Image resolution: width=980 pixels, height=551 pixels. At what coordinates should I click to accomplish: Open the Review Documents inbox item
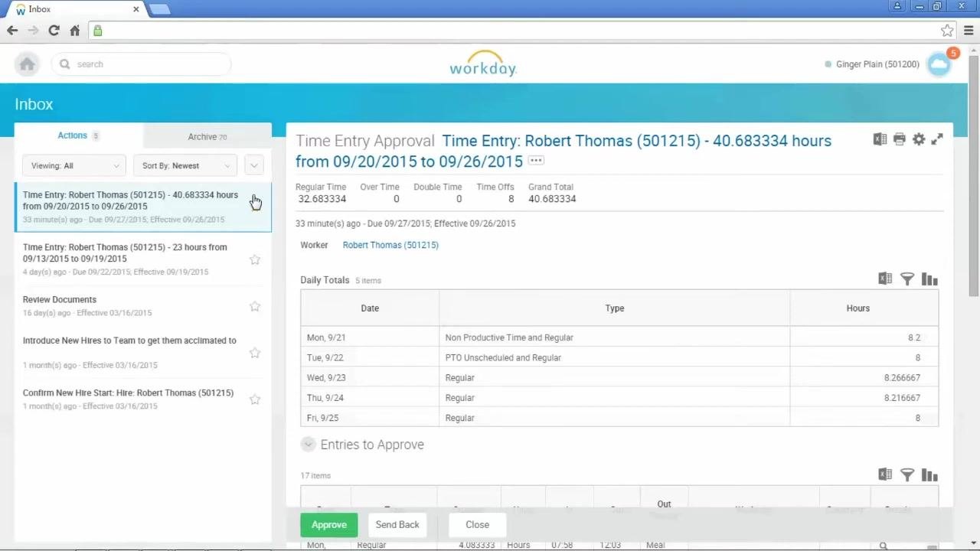click(143, 306)
